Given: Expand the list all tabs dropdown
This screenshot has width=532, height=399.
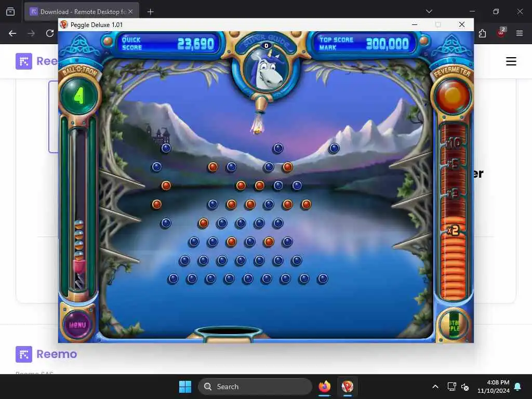Looking at the screenshot, I should click(429, 11).
